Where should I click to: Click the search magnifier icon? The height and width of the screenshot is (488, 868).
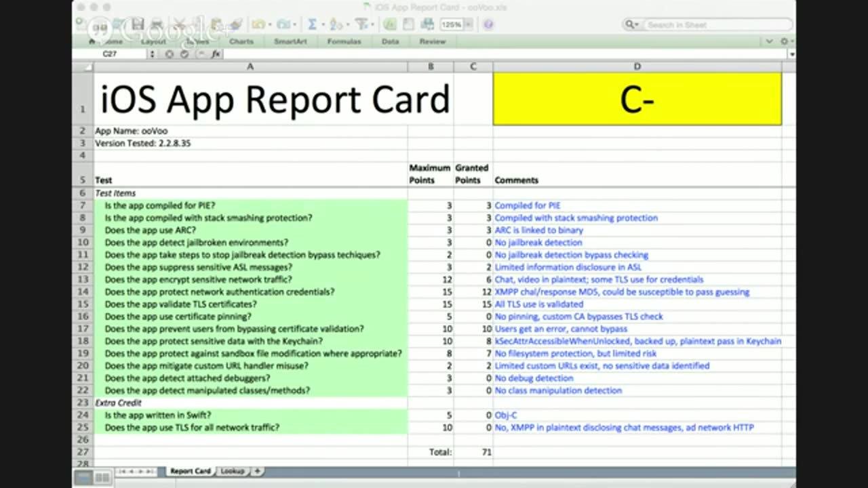[x=631, y=24]
